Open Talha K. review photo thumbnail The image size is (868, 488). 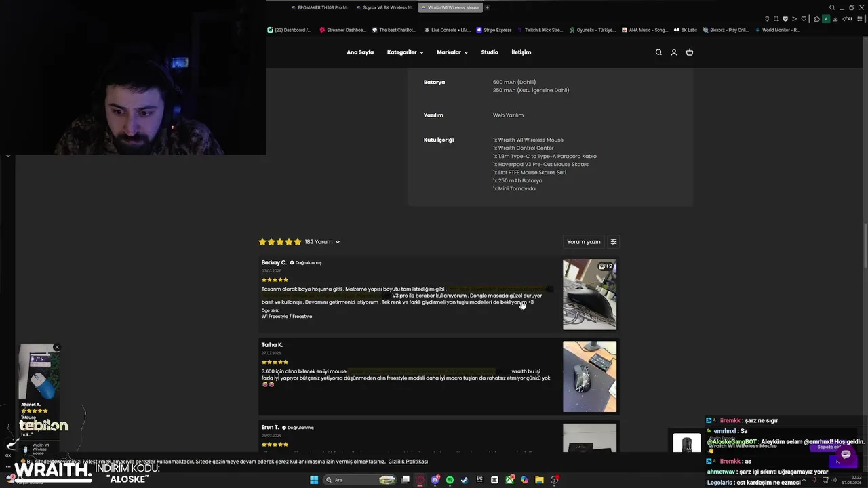pyautogui.click(x=589, y=376)
